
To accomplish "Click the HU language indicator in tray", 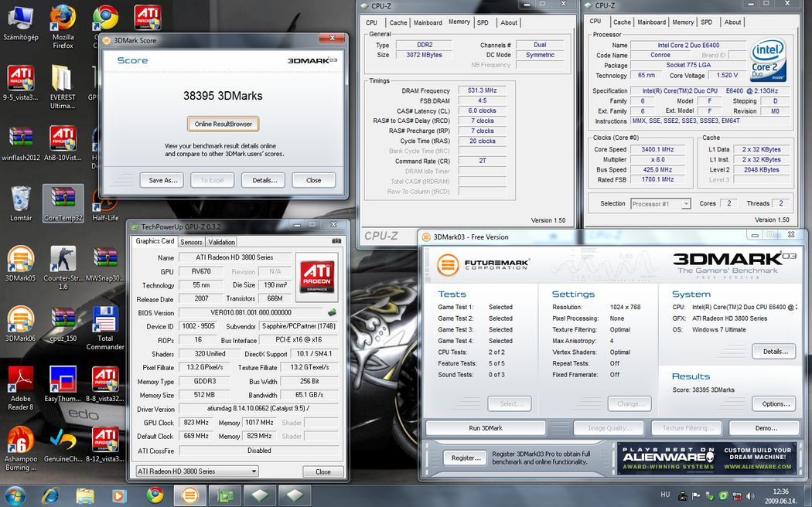I will tap(665, 495).
